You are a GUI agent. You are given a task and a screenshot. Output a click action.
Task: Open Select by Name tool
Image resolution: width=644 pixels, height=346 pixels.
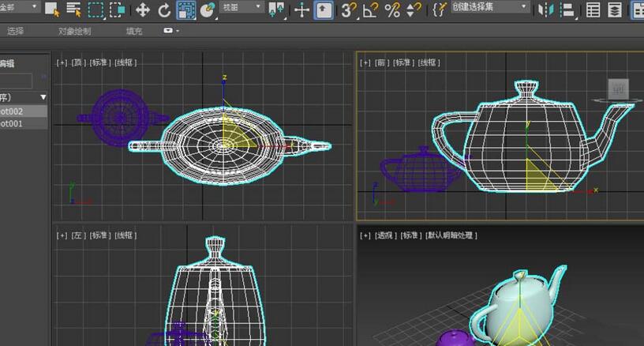(x=73, y=9)
